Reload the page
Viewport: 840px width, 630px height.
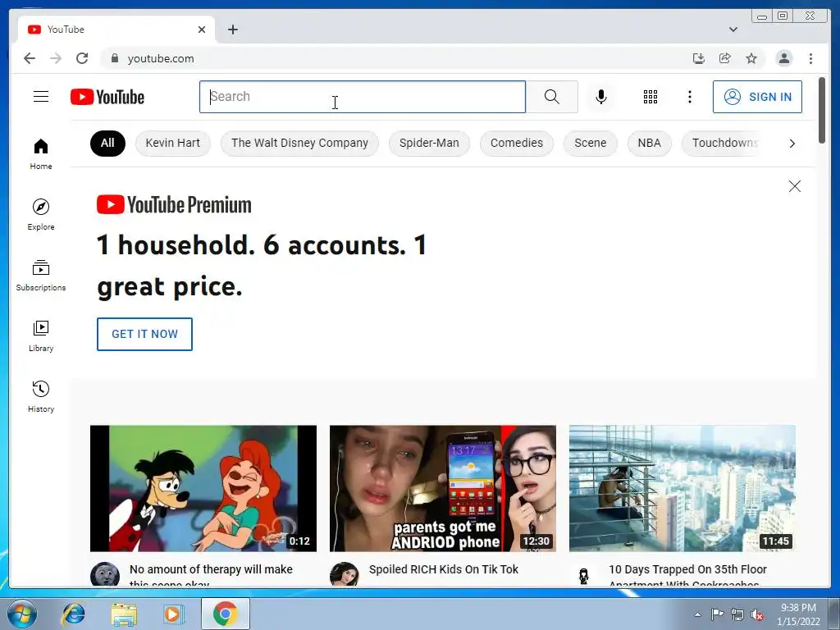coord(82,58)
